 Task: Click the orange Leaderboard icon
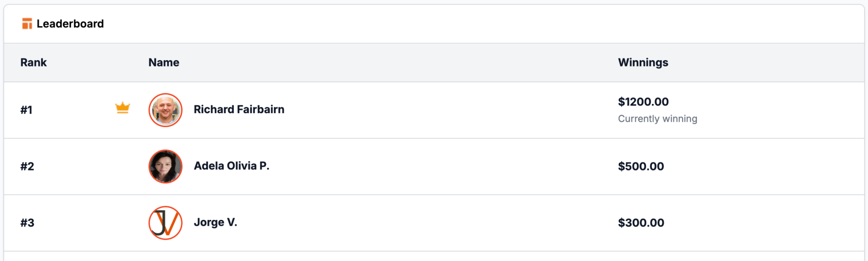(27, 24)
